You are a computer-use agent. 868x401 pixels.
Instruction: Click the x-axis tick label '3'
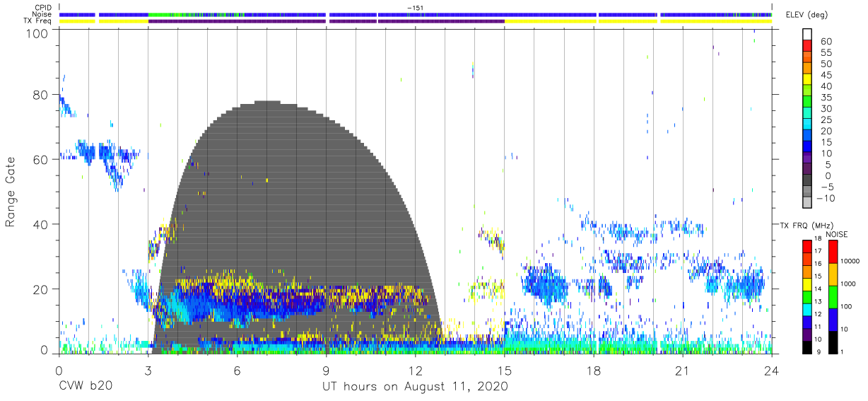coord(148,370)
